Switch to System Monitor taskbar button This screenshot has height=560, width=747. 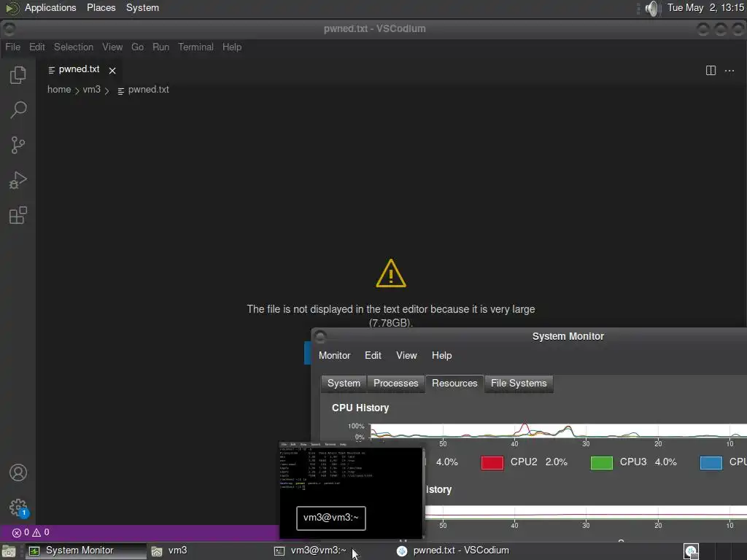click(85, 551)
